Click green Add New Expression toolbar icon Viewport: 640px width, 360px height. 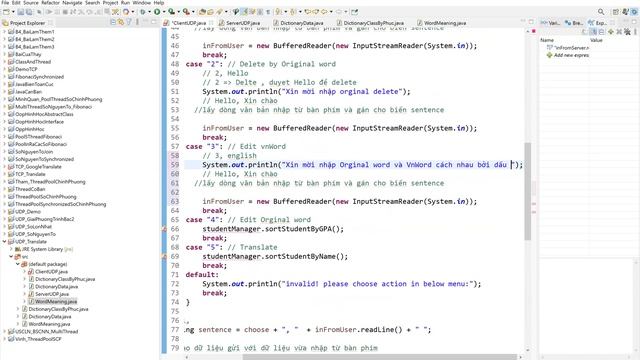coord(611,31)
